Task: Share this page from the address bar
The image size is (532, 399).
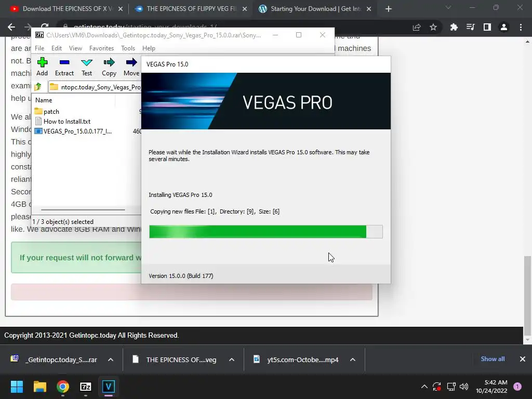Action: tap(417, 27)
